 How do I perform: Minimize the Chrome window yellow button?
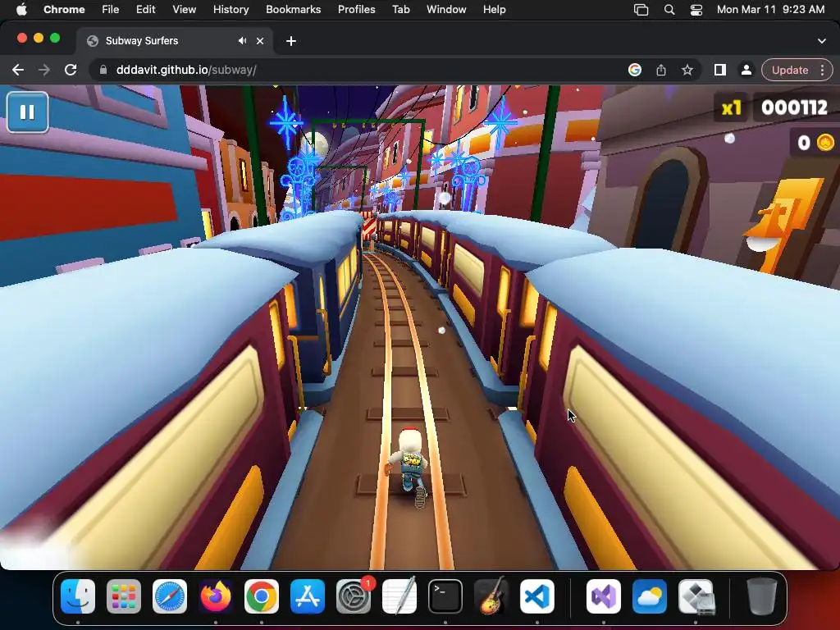(x=39, y=38)
